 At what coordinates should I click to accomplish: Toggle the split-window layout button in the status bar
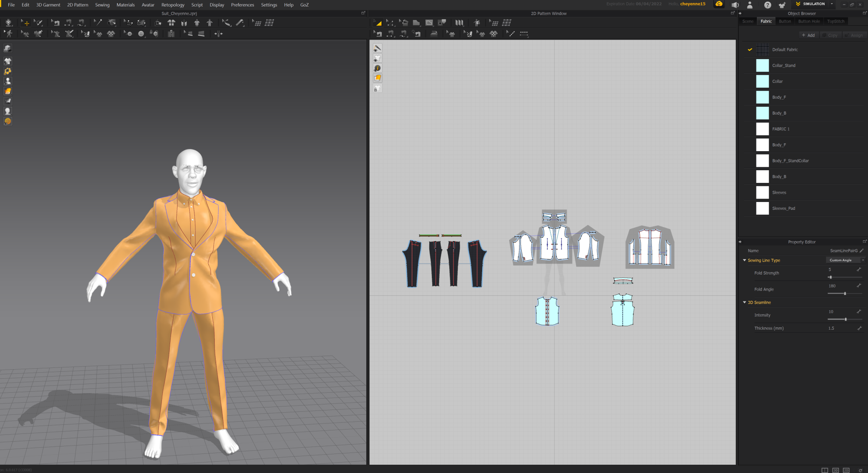pyautogui.click(x=825, y=470)
